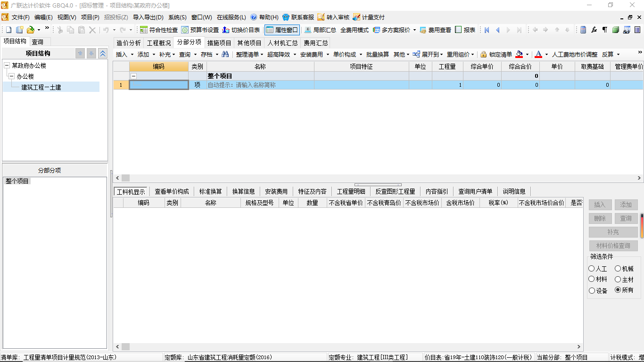
Task: Apply the fill color bucket
Action: click(x=519, y=54)
